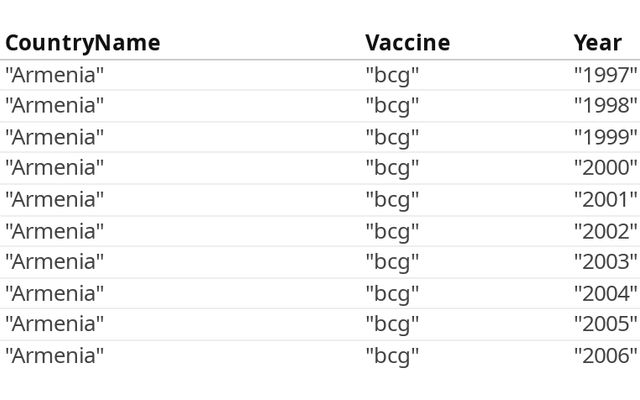Select the "Armenia" cell in 1997 row
This screenshot has width=640, height=400.
click(x=54, y=75)
